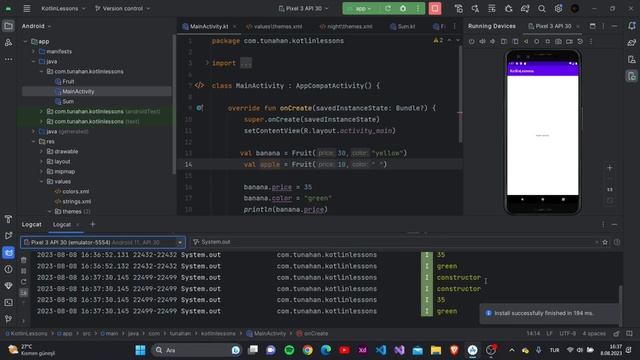Viewport: 640px width, 360px height.
Task: Open Windows Start menu
Action: (x=140, y=350)
